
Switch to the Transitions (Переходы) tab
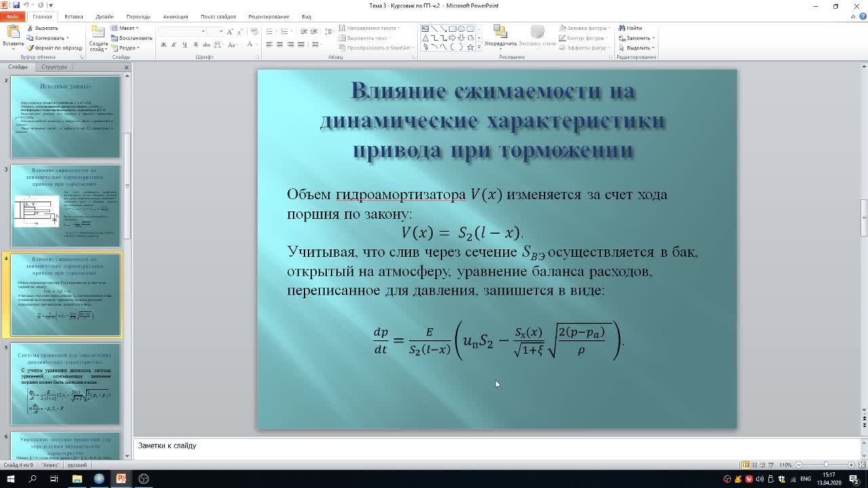click(138, 16)
